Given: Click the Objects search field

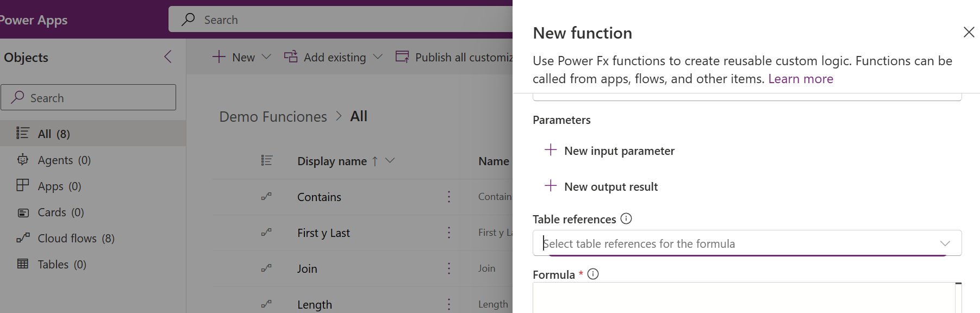Looking at the screenshot, I should (88, 97).
